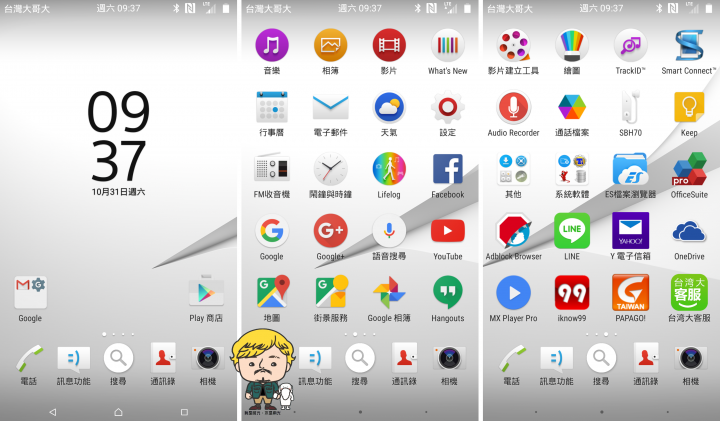Launch ES檔案瀏覽器 file explorer
Image resolution: width=720 pixels, height=421 pixels.
pos(630,169)
